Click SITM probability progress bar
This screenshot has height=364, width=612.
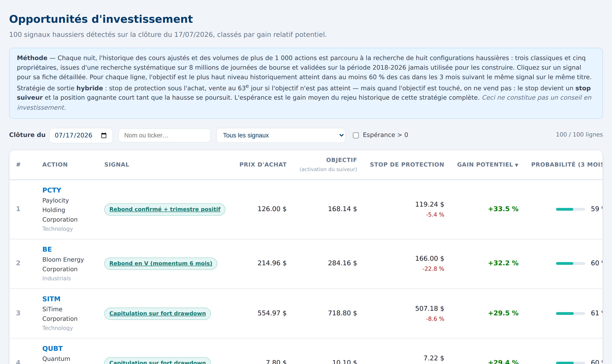570,313
